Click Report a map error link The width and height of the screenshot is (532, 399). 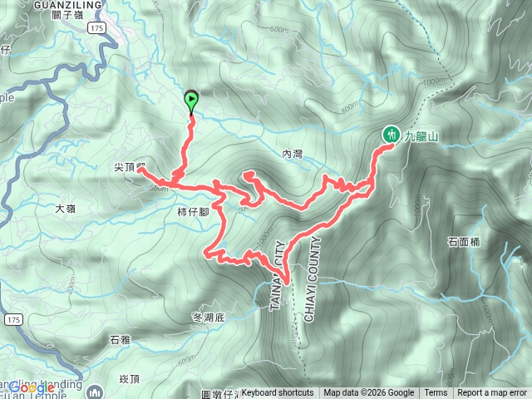[x=492, y=393]
